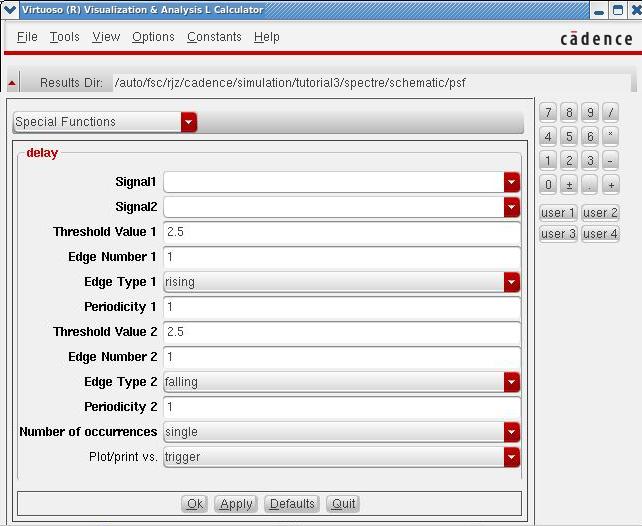Minimize the Calculator window
Viewport: 642px width, 526px height.
coord(599,10)
